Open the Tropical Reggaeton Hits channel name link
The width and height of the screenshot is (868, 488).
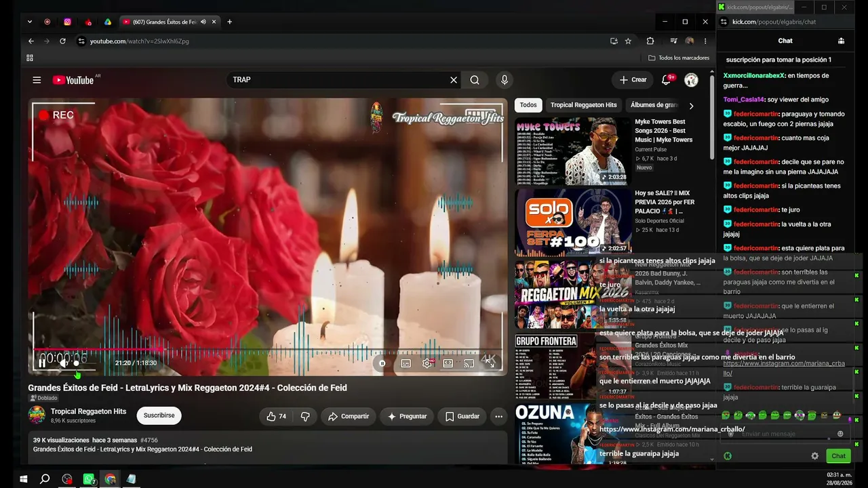tap(88, 411)
